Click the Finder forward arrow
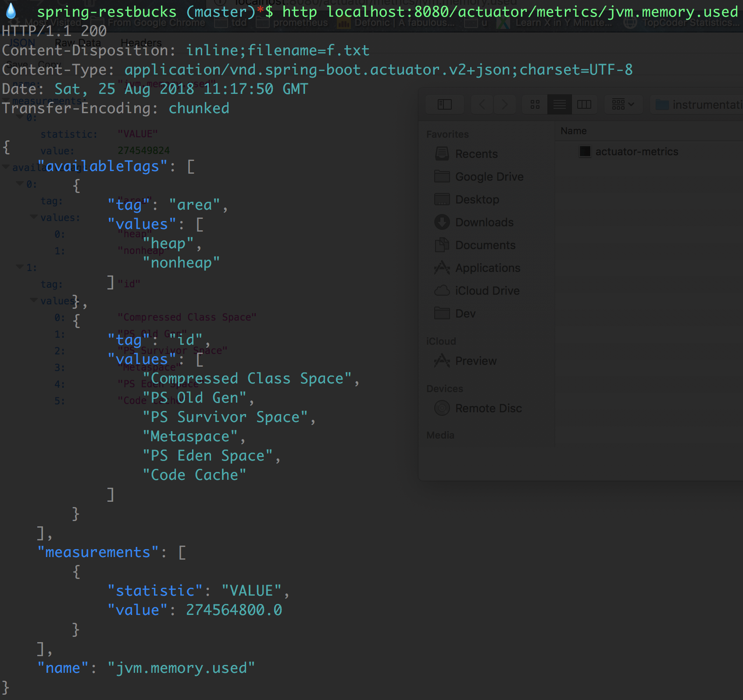Image resolution: width=743 pixels, height=700 pixels. click(504, 104)
